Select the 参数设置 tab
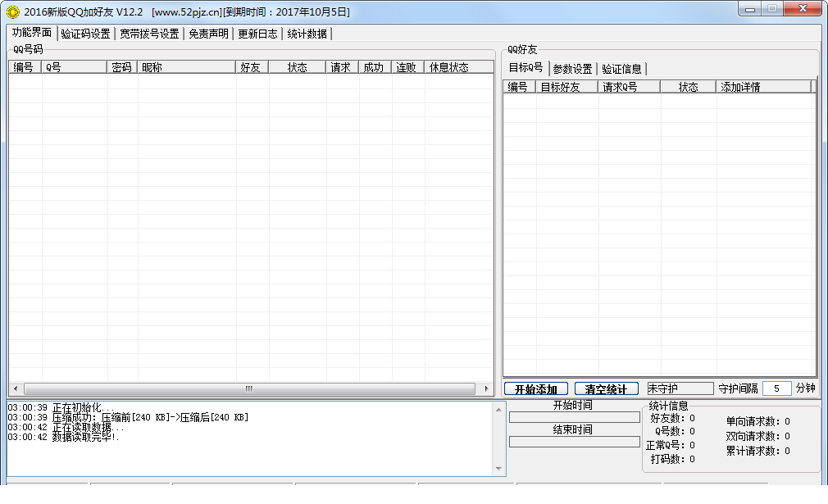The image size is (828, 504). [572, 69]
